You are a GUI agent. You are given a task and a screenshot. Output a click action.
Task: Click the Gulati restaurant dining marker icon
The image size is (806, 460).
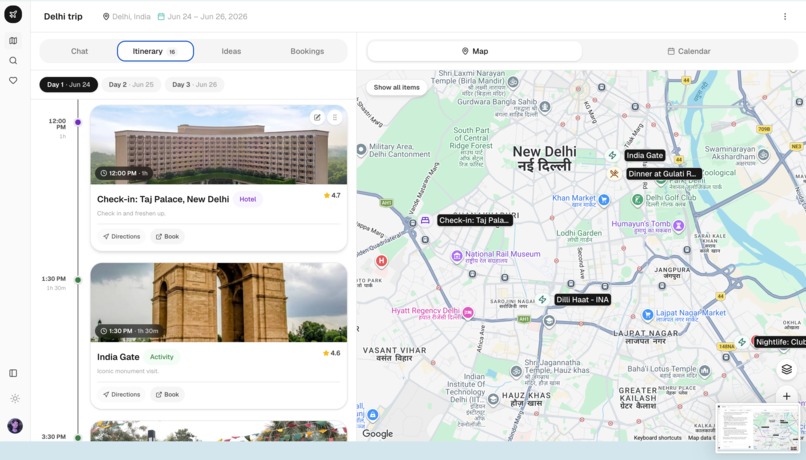click(x=614, y=174)
